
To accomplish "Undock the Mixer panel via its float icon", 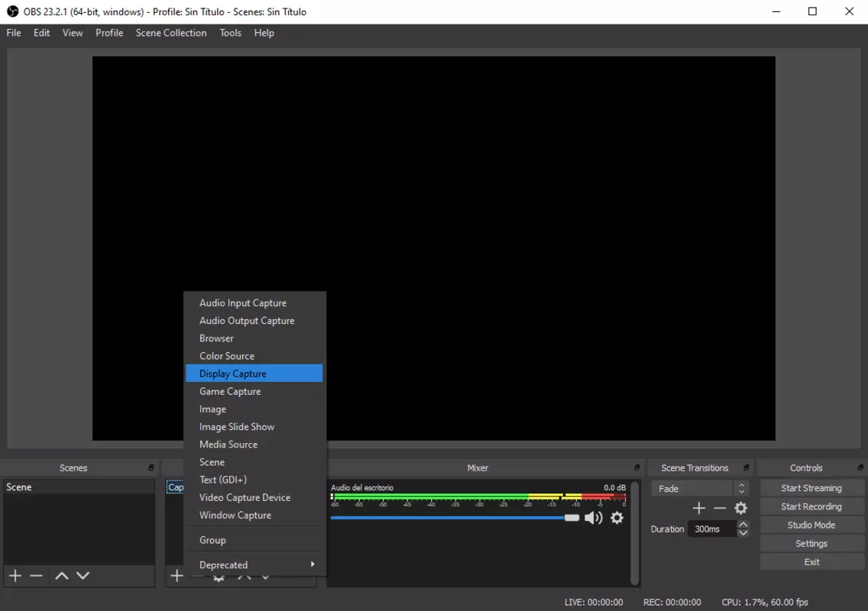I will pos(636,467).
